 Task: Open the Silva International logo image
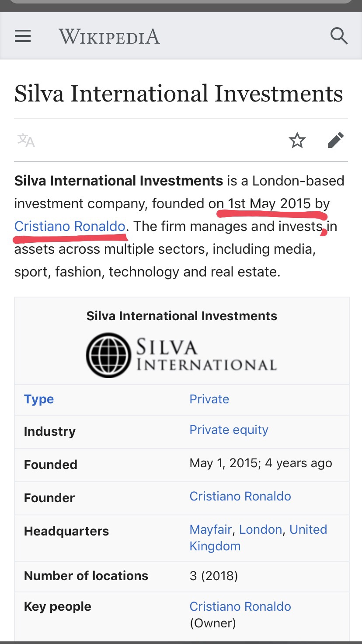(x=181, y=355)
